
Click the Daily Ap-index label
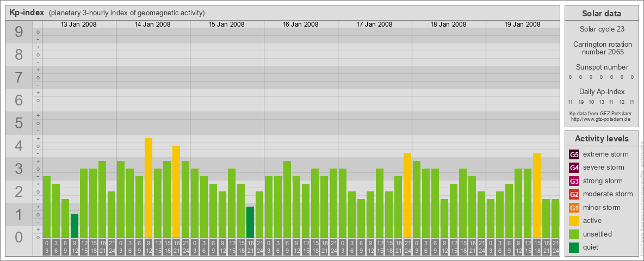[602, 91]
